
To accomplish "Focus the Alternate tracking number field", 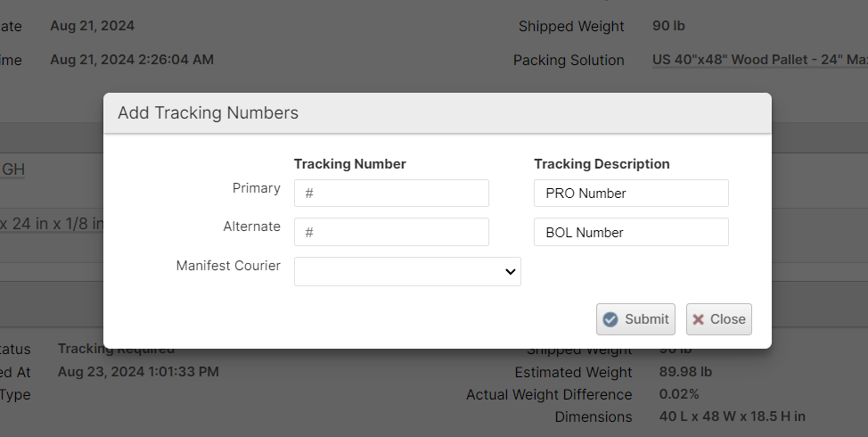I will [392, 232].
